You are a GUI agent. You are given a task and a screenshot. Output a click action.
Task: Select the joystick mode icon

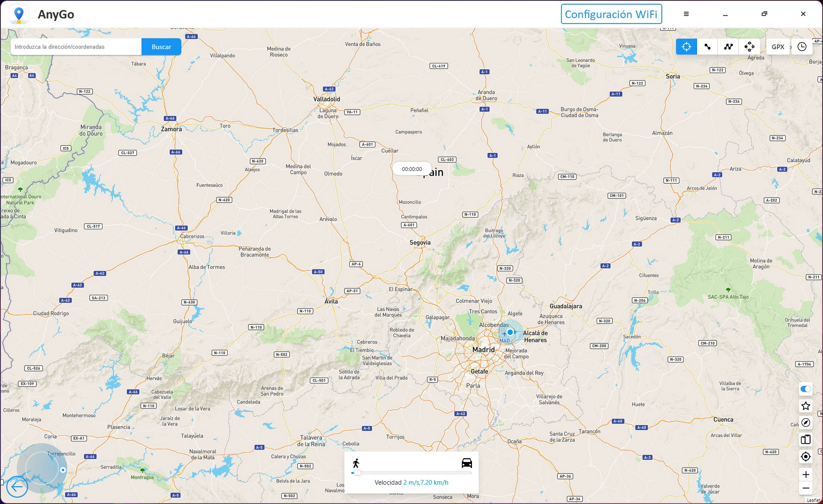tap(749, 47)
